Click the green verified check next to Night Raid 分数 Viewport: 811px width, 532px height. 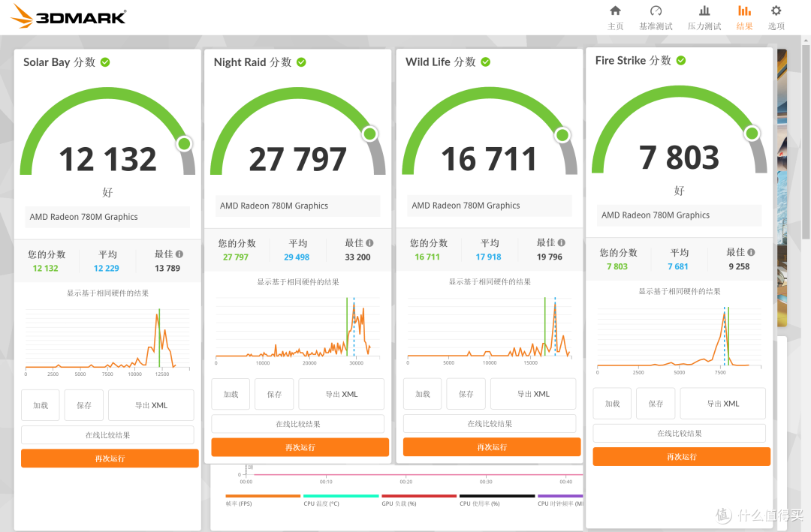click(x=301, y=62)
